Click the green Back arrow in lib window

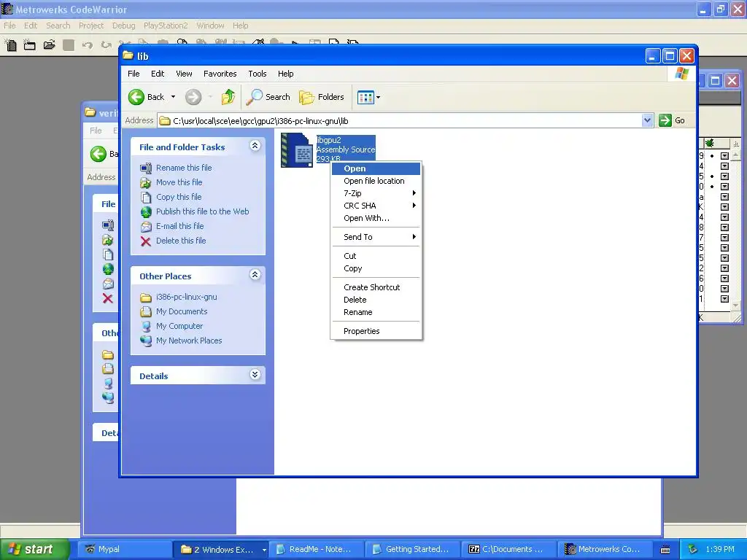[x=136, y=97]
